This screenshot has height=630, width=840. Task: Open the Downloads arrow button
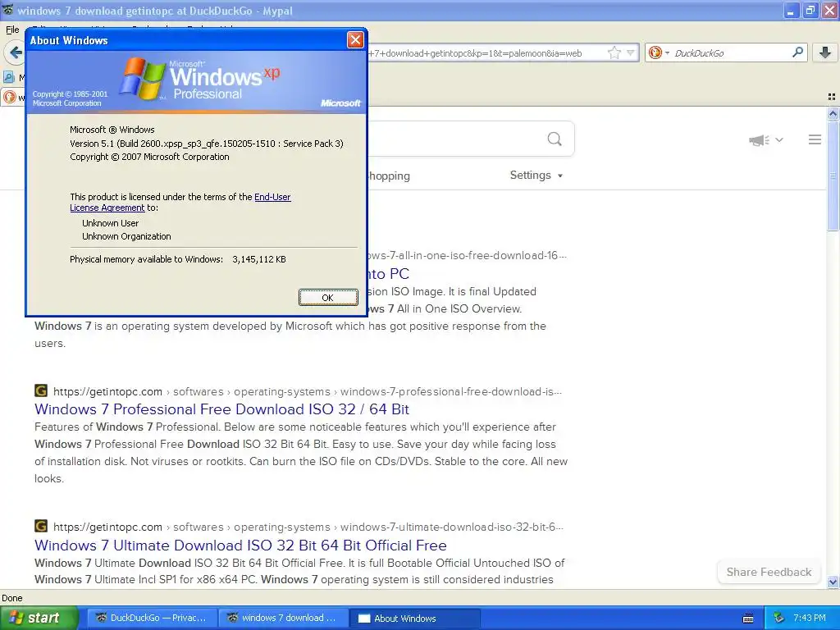[825, 52]
